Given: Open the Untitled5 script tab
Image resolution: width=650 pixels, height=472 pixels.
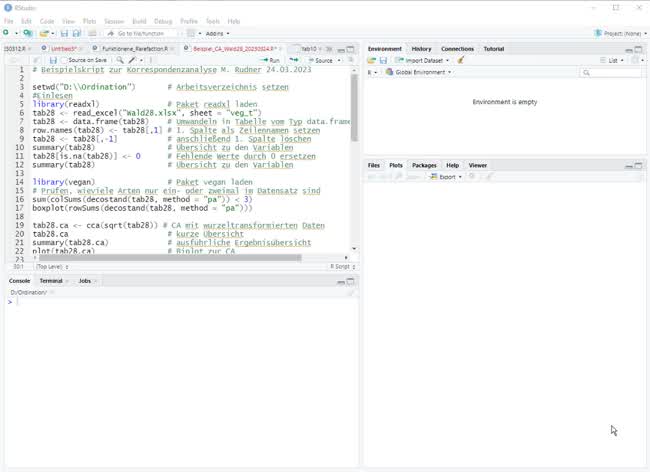Looking at the screenshot, I should [64, 49].
